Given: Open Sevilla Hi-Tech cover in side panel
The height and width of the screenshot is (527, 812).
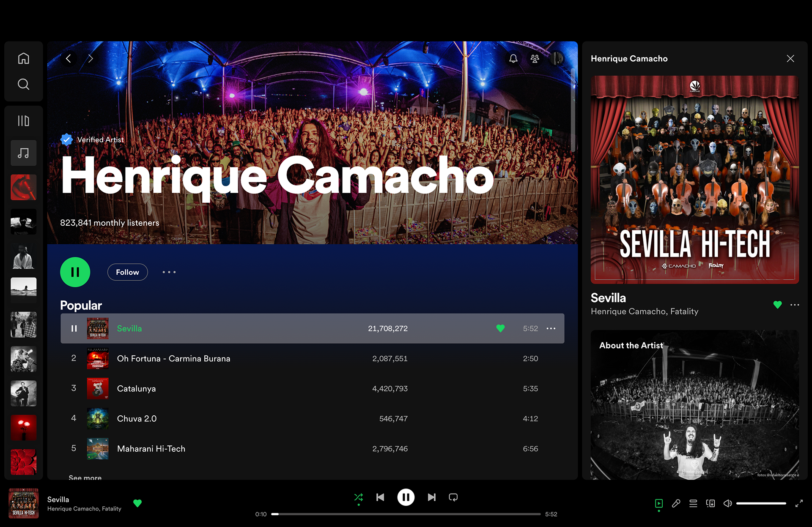Looking at the screenshot, I should coord(695,180).
